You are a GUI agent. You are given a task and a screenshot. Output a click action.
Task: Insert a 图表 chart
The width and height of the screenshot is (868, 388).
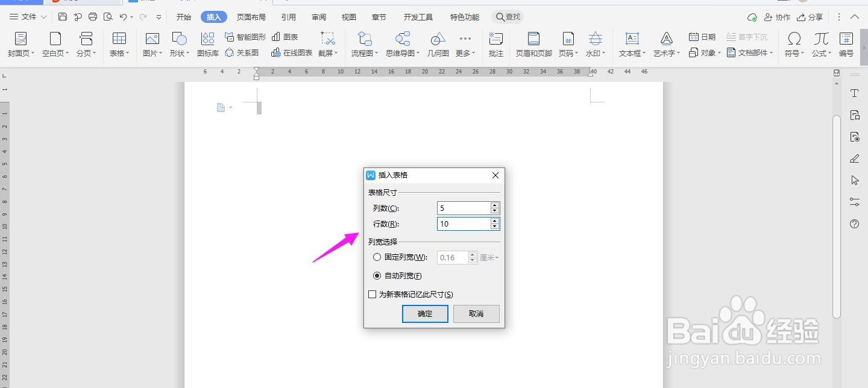pyautogui.click(x=285, y=37)
